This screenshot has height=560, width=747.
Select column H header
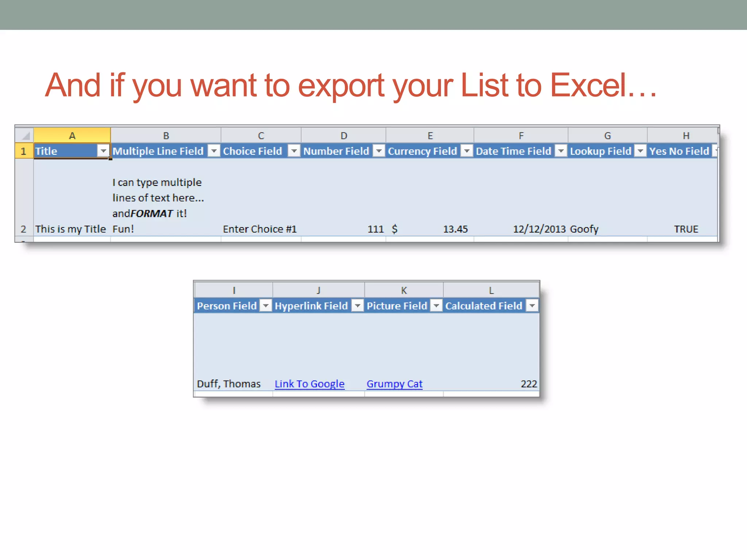pos(682,136)
